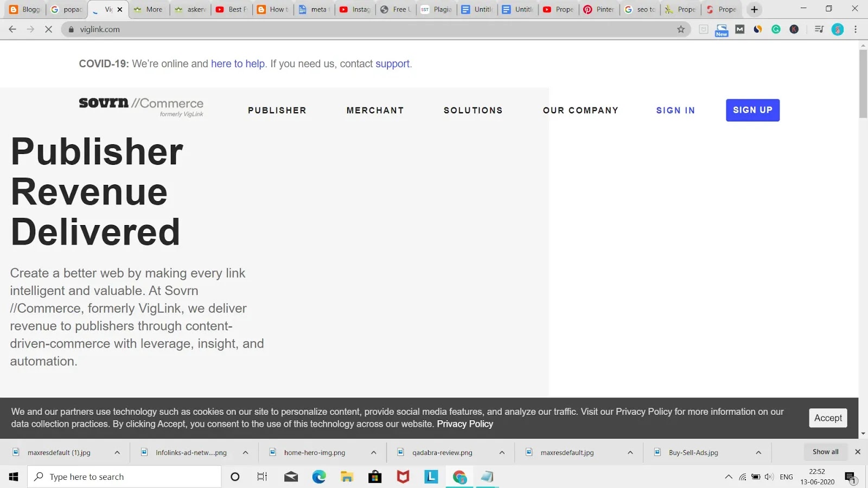Viewport: 868px width, 488px height.
Task: Accept the cookie consent banner
Action: point(828,418)
